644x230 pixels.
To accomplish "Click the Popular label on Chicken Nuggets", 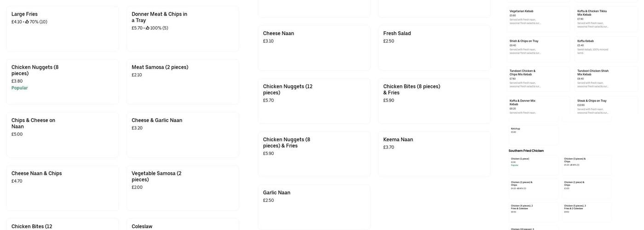I will click(x=20, y=88).
